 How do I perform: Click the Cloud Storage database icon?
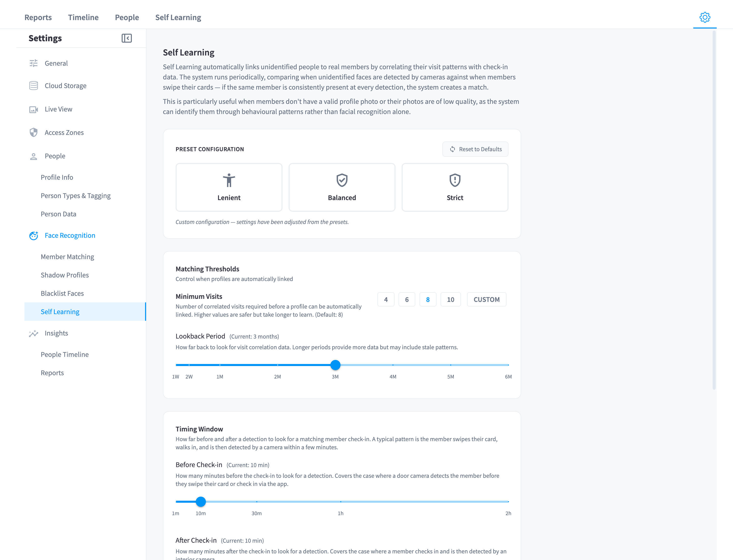click(34, 86)
